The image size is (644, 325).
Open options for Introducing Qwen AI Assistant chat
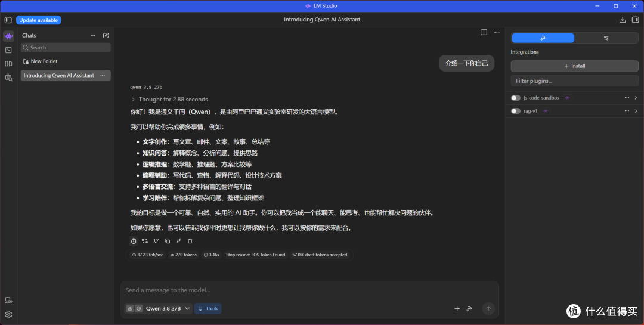103,76
